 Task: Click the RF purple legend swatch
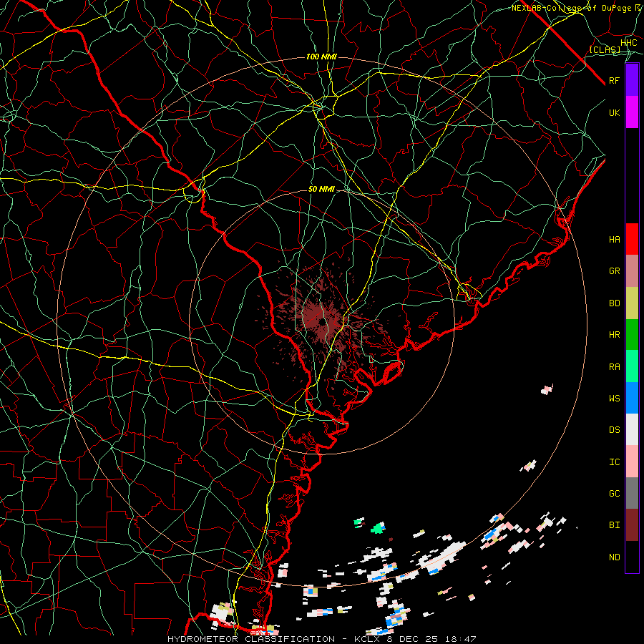point(632,80)
